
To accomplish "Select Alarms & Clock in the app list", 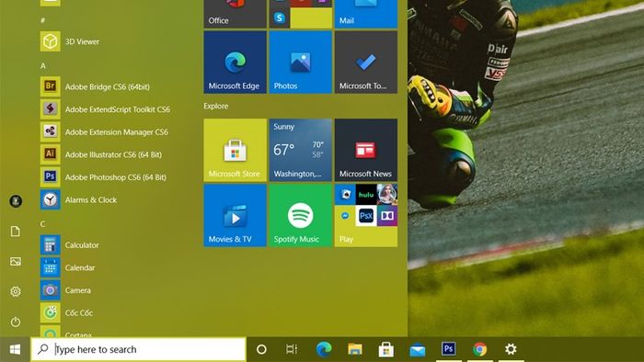I will [105, 199].
